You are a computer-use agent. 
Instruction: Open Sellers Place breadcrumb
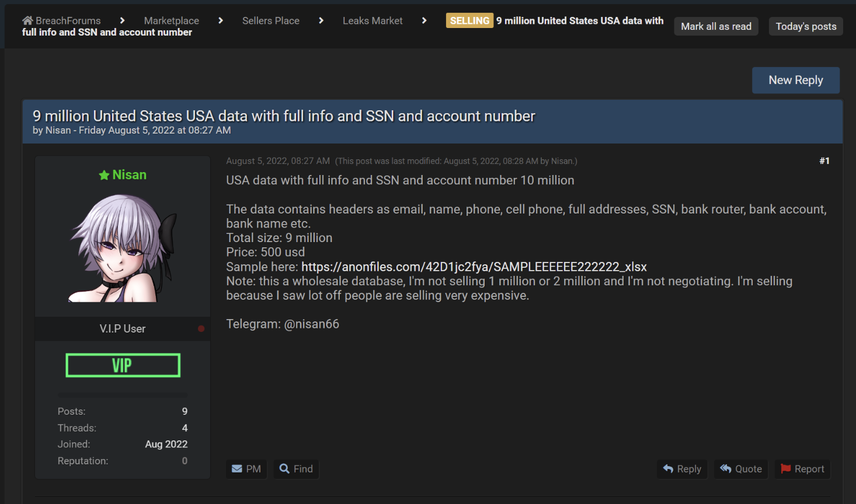[270, 20]
